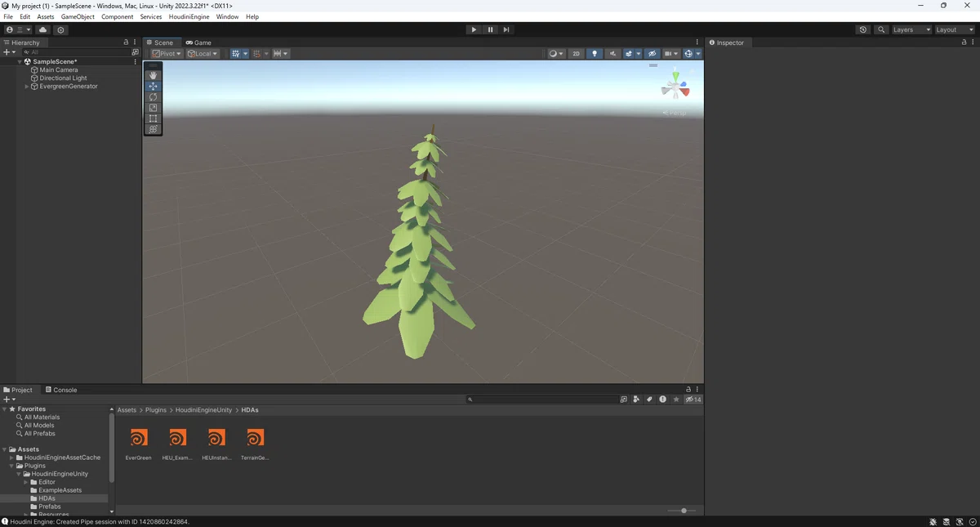Toggle 2D view mode
This screenshot has width=980, height=527.
(576, 53)
